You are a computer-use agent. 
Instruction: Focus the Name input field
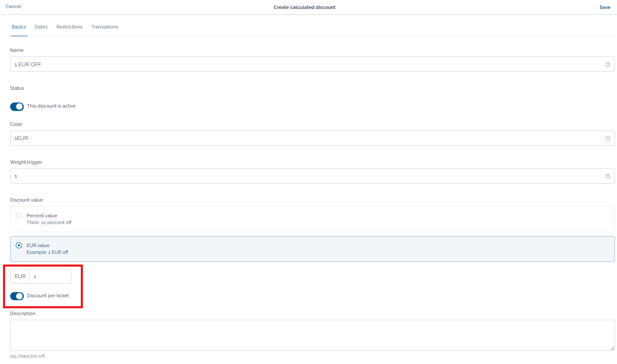click(312, 64)
